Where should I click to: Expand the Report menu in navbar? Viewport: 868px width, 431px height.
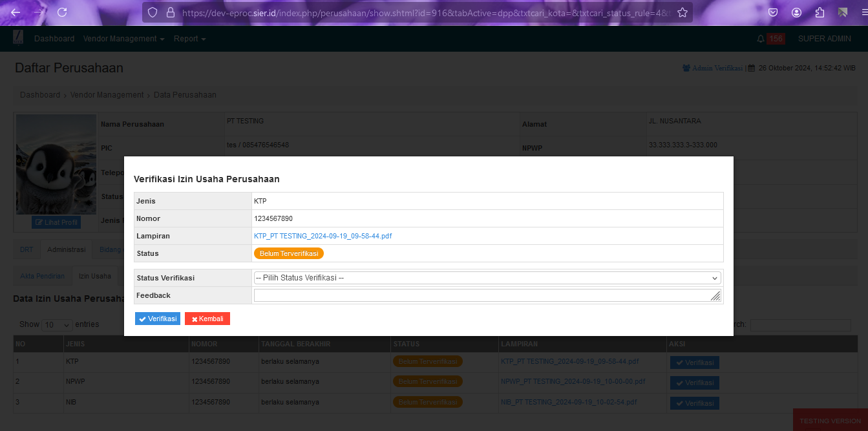(189, 39)
